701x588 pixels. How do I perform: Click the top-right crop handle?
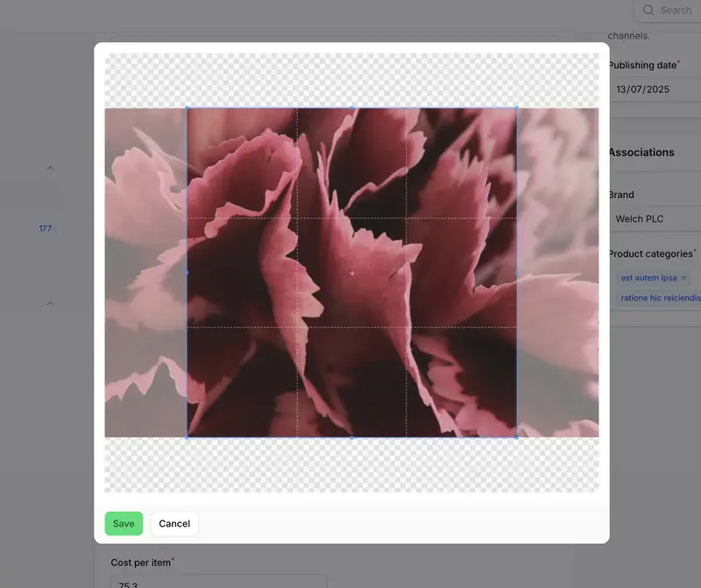pyautogui.click(x=516, y=107)
